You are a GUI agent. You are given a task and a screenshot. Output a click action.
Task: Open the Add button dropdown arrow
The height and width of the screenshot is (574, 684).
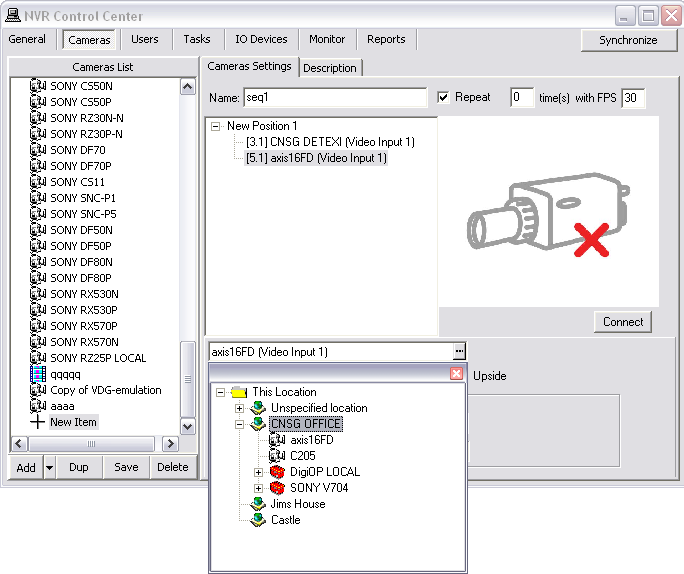pos(49,467)
